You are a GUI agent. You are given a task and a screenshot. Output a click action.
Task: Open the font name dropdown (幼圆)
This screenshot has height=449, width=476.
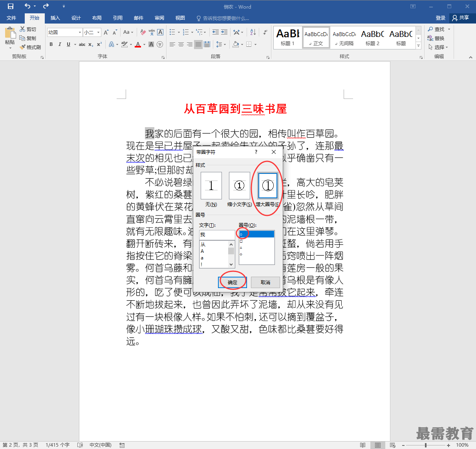pyautogui.click(x=80, y=32)
